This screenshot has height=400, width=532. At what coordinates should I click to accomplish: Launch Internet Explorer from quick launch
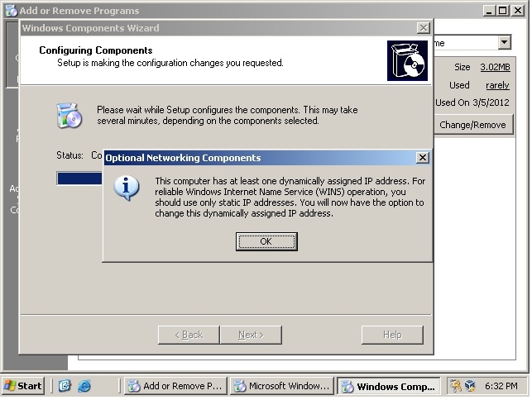click(84, 386)
